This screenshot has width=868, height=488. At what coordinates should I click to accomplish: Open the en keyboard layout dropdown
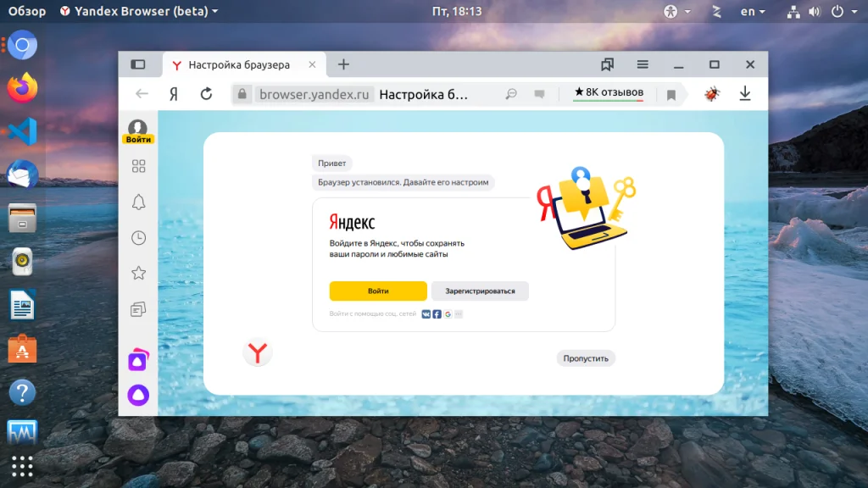pos(753,11)
